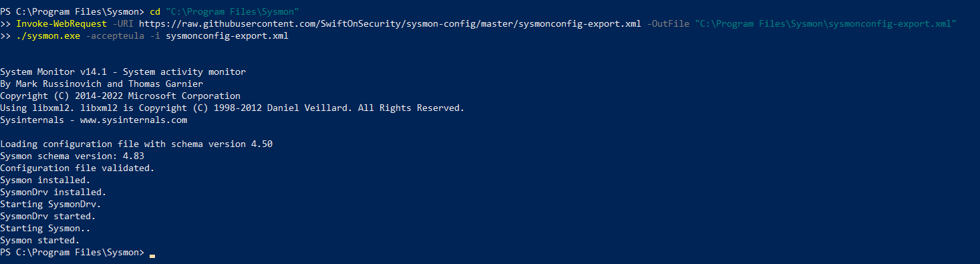Click the blinking cursor at the prompt
This screenshot has width=980, height=264.
(x=152, y=255)
